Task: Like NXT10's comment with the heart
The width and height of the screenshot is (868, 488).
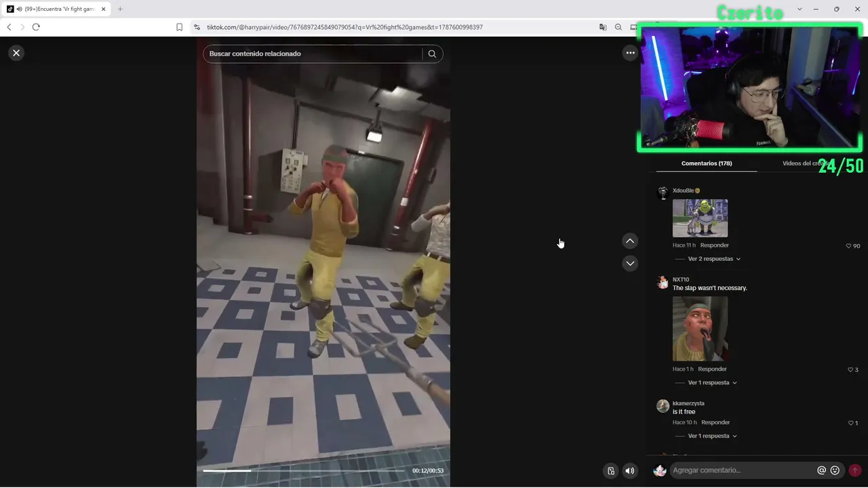Action: 850,369
